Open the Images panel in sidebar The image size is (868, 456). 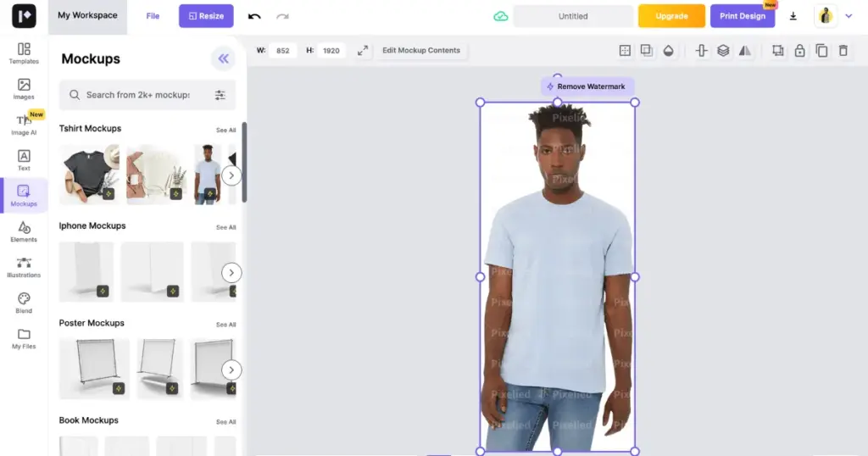click(x=24, y=89)
